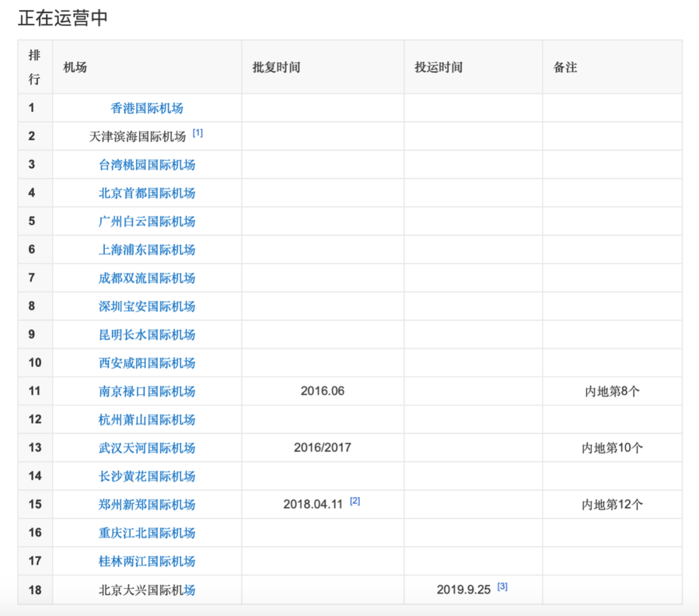The image size is (699, 616).
Task: Select the 内地第12个 remark
Action: 612,504
